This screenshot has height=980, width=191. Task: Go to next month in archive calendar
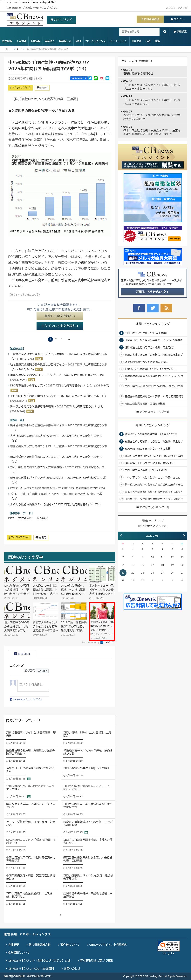pos(184,536)
